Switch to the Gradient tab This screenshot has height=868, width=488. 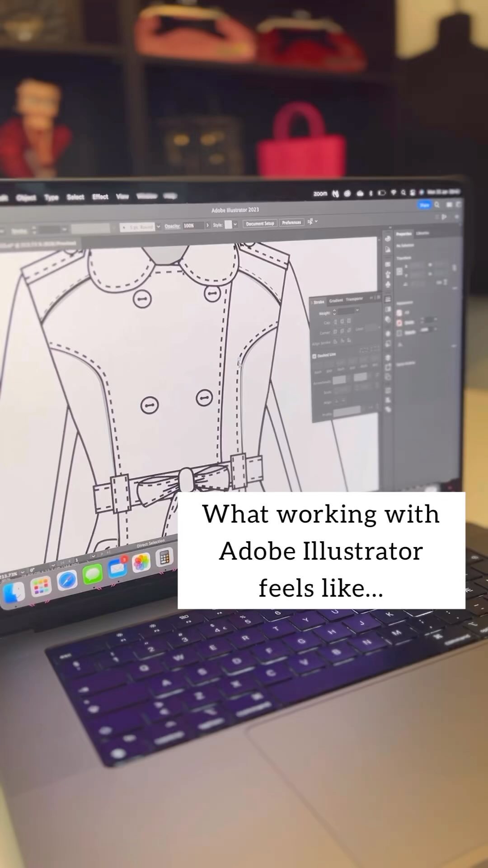tap(336, 301)
